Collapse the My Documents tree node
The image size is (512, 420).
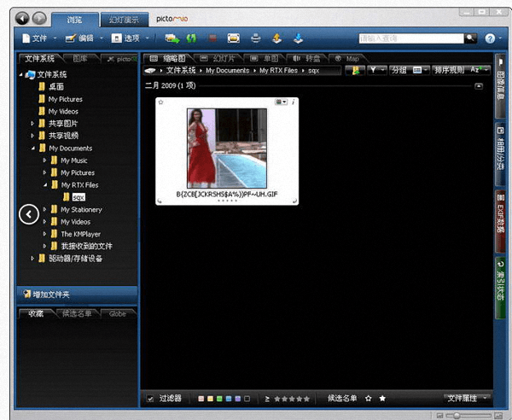[x=33, y=149]
